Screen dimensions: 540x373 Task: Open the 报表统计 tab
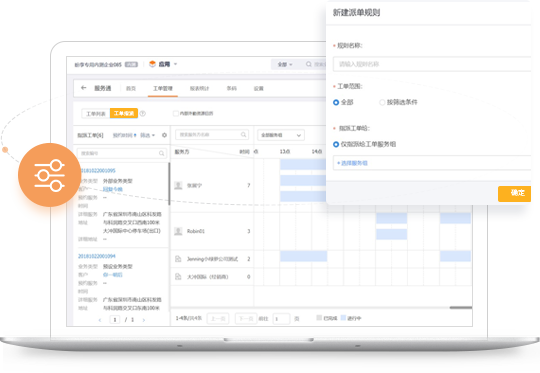tap(199, 89)
